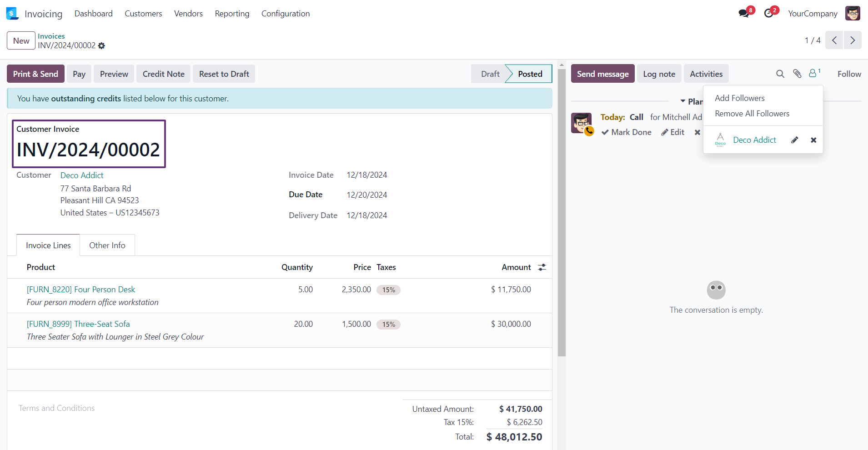Go to previous record arrow
Screen dimensions: 868x450
pyautogui.click(x=834, y=40)
